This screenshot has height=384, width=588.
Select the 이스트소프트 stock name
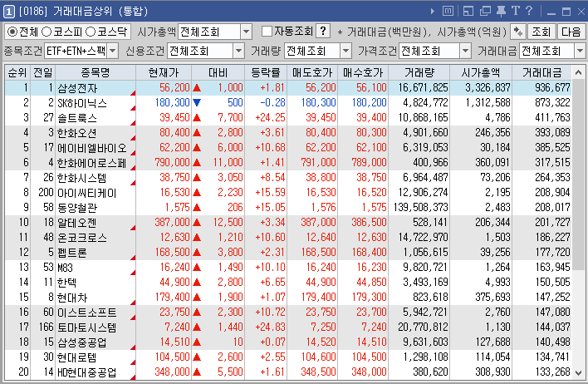pos(86,313)
